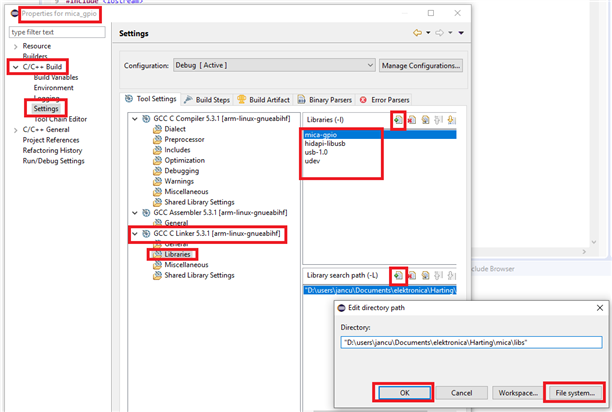
Task: Collapse GCC C Linker 5.3.1 node
Action: pos(135,234)
